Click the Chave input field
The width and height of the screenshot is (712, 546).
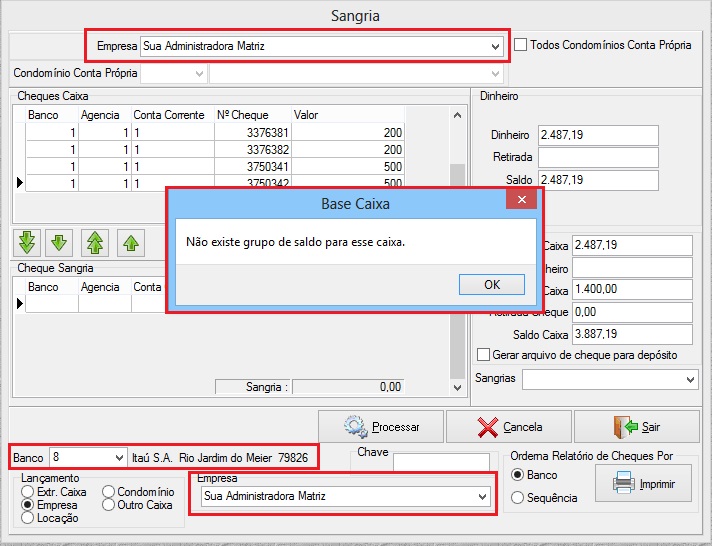point(441,463)
